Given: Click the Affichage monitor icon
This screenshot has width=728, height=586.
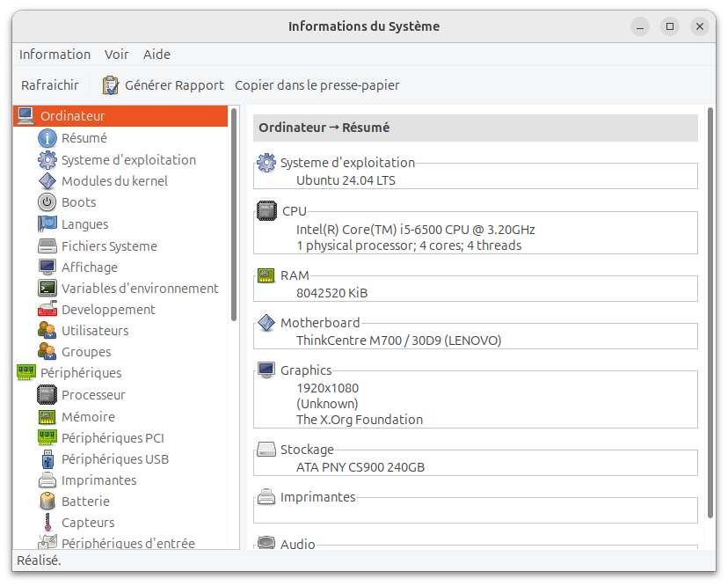Looking at the screenshot, I should coord(47,267).
